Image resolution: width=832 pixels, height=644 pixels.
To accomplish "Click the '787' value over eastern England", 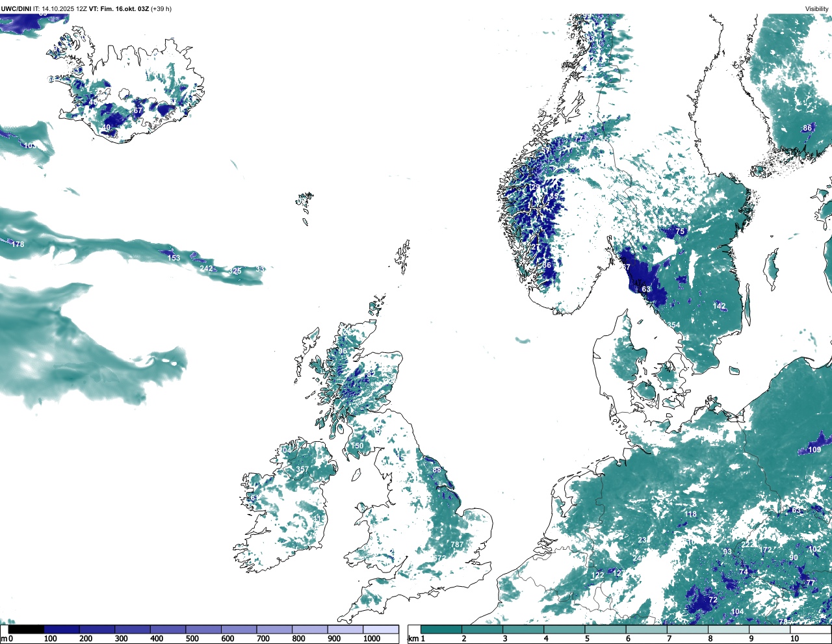I will [x=457, y=545].
